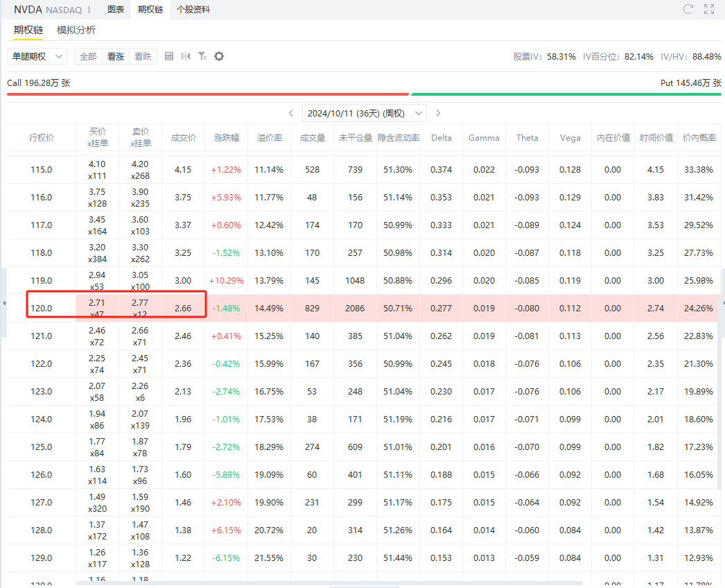This screenshot has height=588, width=725.
Task: Click +10.29% change in 119 row
Action: [226, 281]
